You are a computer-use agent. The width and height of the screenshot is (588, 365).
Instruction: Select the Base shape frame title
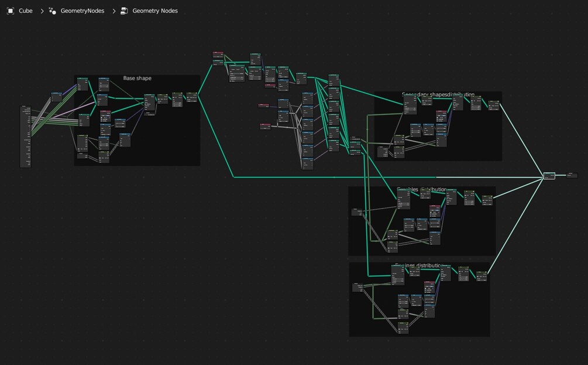click(x=137, y=78)
